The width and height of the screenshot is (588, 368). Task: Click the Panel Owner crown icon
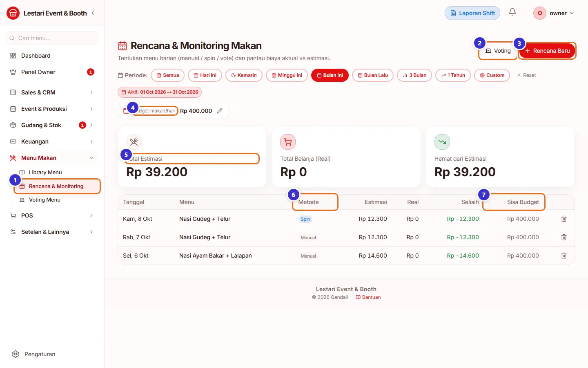coord(13,72)
